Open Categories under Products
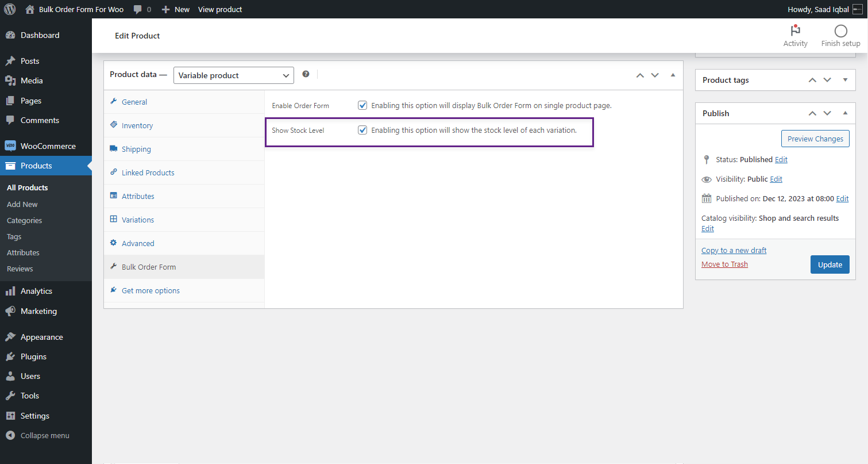The width and height of the screenshot is (868, 464). [x=24, y=220]
